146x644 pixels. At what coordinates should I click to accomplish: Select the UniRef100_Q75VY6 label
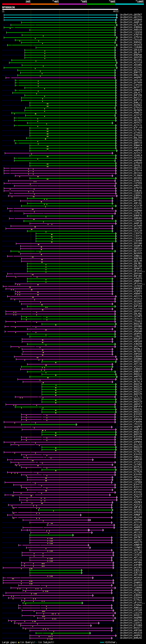pos(131,37)
